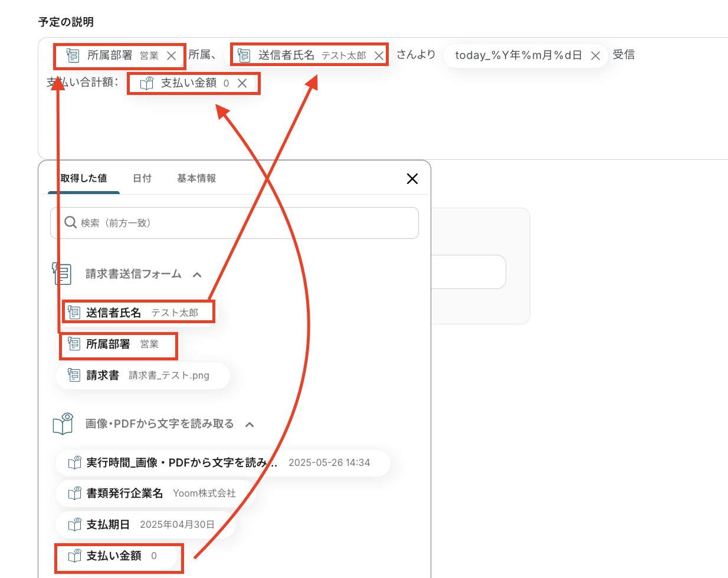The image size is (728, 578).
Task: Insert the 所属部署 営業 value from the list
Action: point(116,344)
